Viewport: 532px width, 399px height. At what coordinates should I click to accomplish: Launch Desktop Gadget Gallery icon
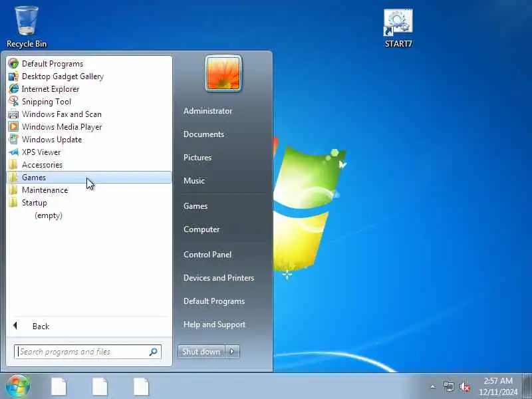pyautogui.click(x=13, y=76)
